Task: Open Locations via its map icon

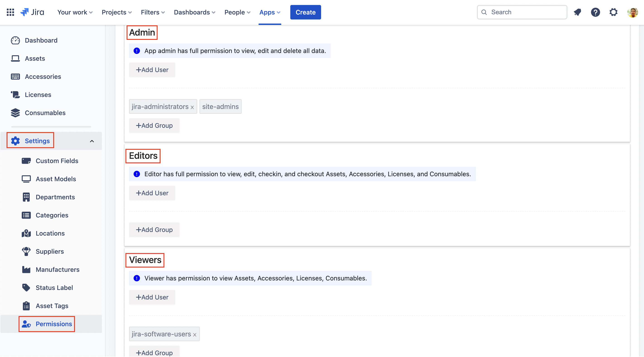Action: (26, 233)
